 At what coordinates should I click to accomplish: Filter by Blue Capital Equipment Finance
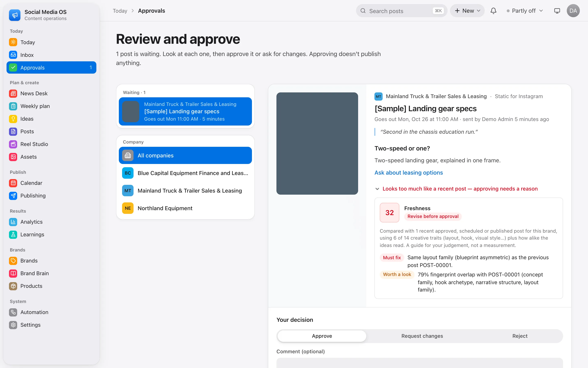(x=185, y=173)
